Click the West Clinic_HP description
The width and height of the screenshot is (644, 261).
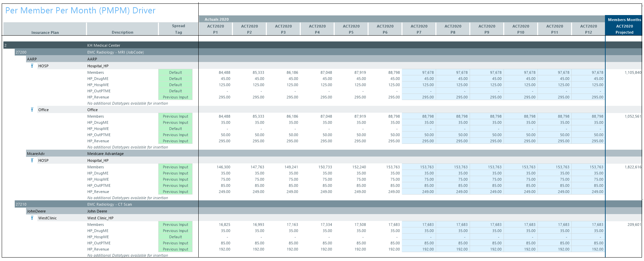(100, 218)
